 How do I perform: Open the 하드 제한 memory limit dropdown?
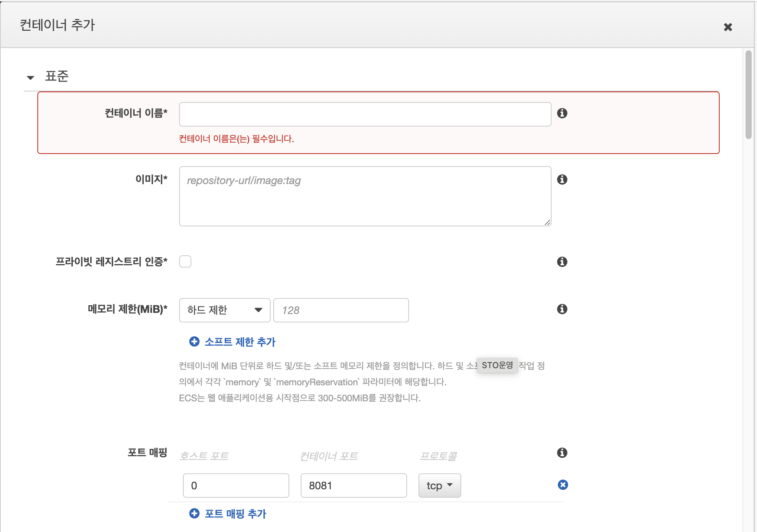tap(225, 310)
